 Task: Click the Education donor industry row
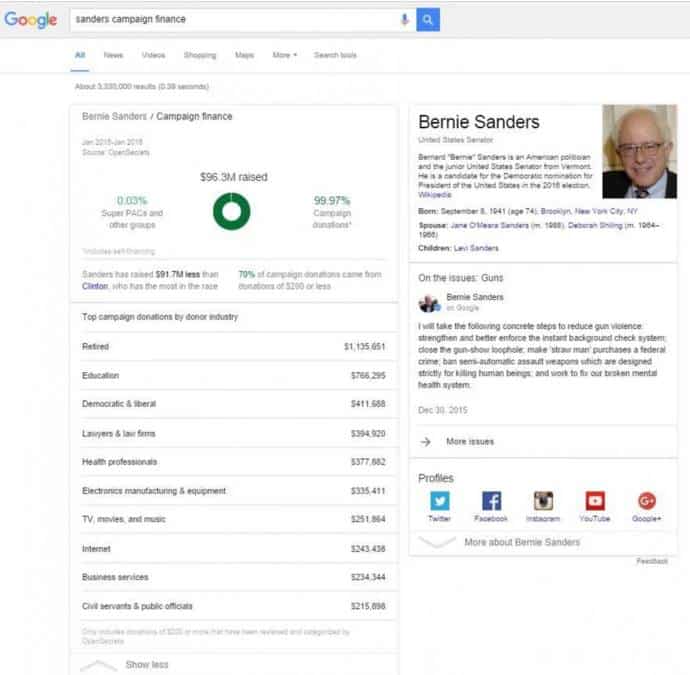pos(234,375)
